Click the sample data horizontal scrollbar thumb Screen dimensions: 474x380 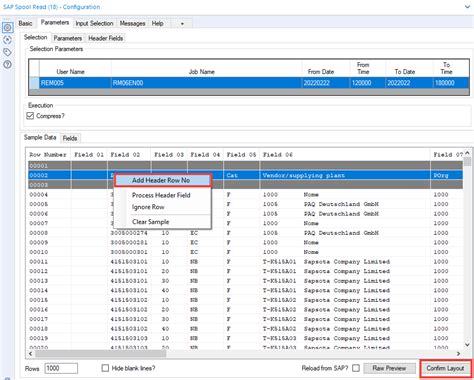point(100,353)
